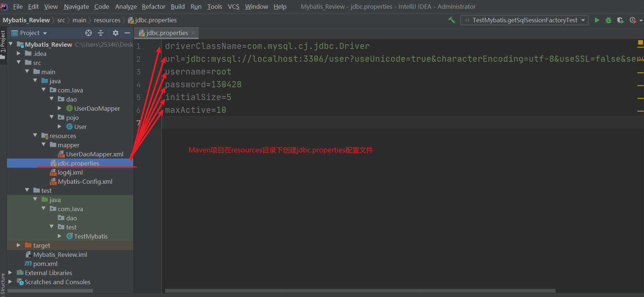Image resolution: width=644 pixels, height=297 pixels.
Task: Run TestMybatis with the green play icon
Action: [597, 20]
